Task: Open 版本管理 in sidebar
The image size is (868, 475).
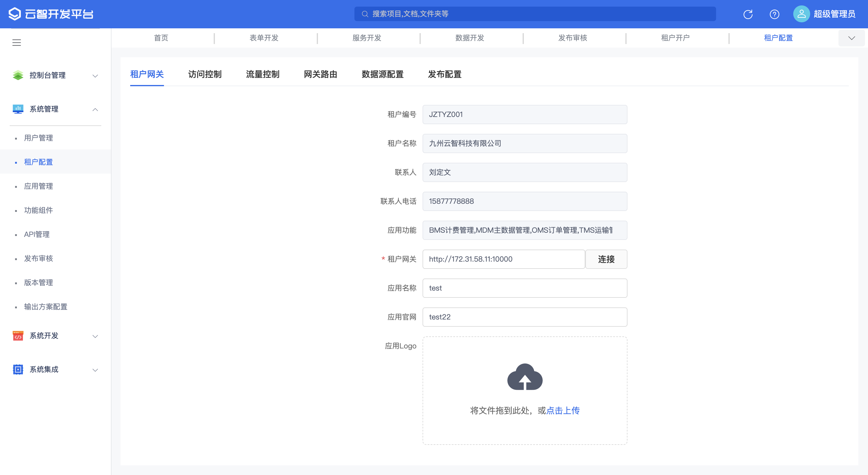Action: [x=55, y=283]
